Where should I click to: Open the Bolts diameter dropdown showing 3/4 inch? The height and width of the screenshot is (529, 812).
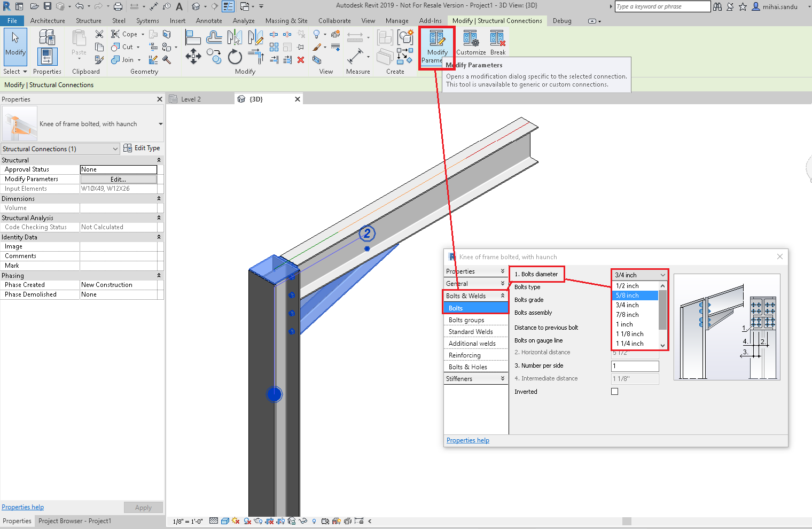(x=639, y=274)
